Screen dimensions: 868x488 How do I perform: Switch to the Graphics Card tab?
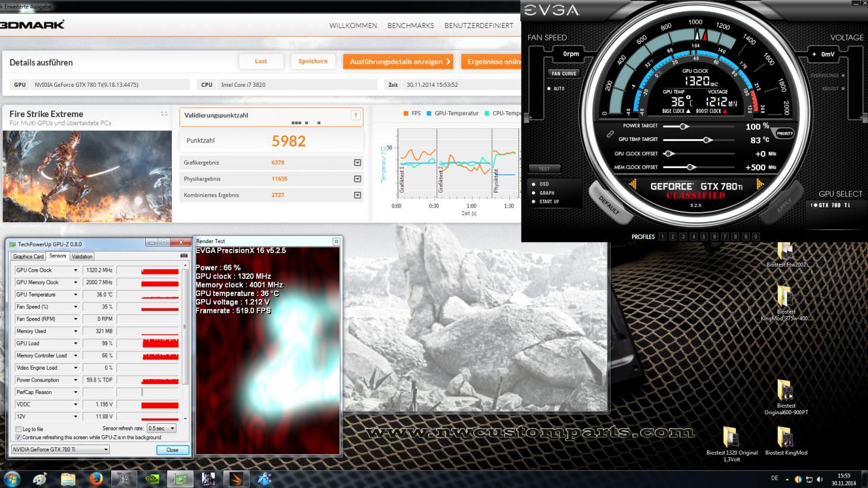29,257
